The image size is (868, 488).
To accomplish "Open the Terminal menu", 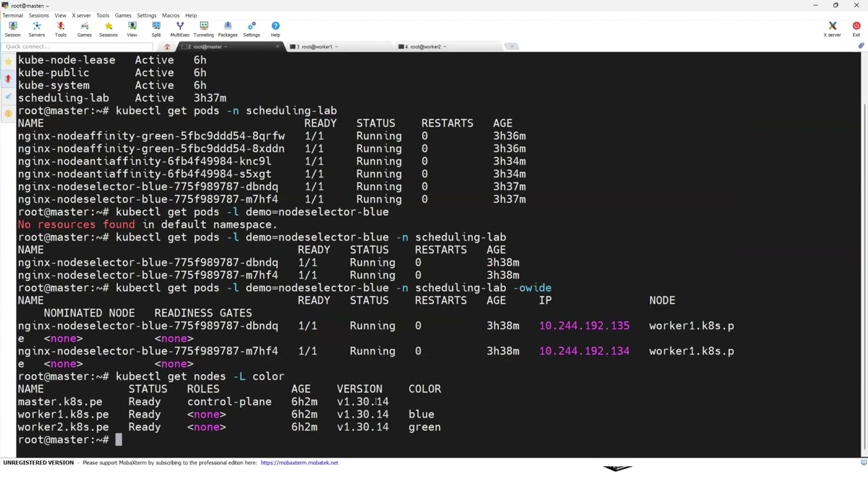I will tap(12, 15).
